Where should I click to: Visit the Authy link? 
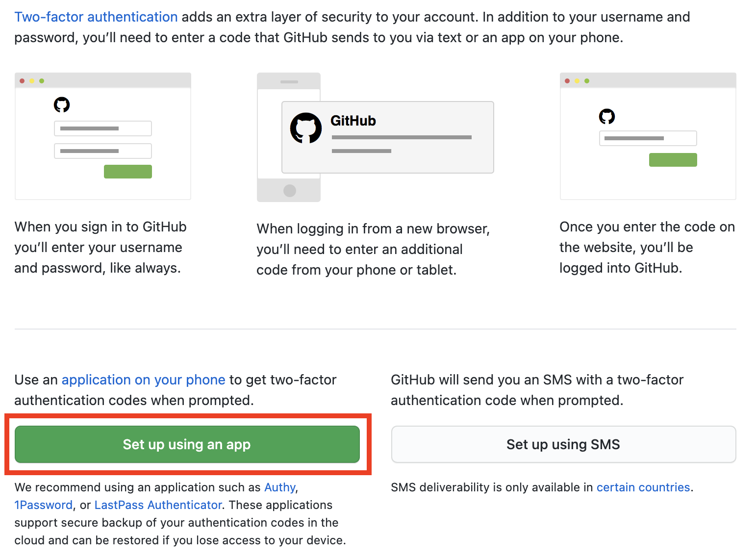click(x=279, y=487)
